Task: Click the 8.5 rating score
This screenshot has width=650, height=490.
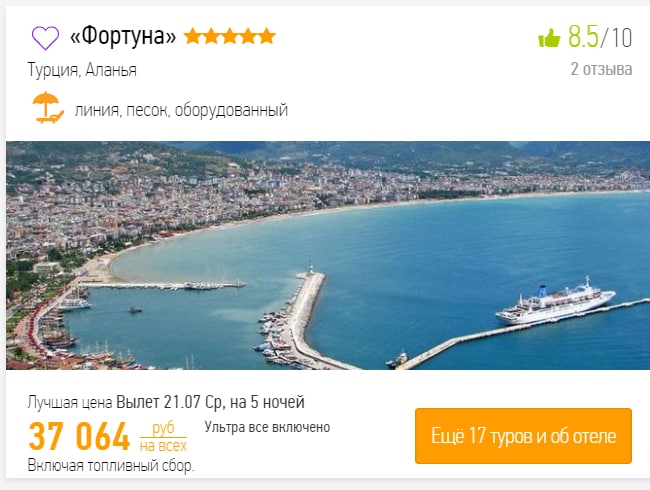Action: (583, 37)
